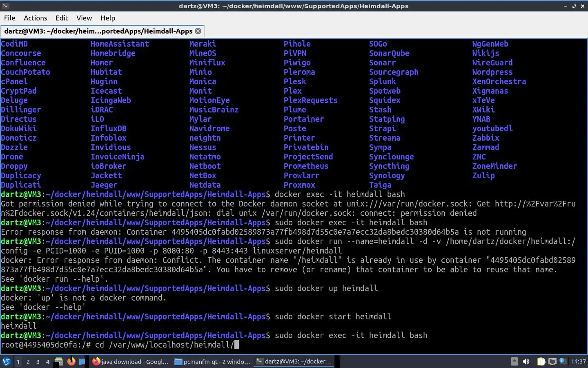Open the clipboard manager tray icon

pos(541,361)
